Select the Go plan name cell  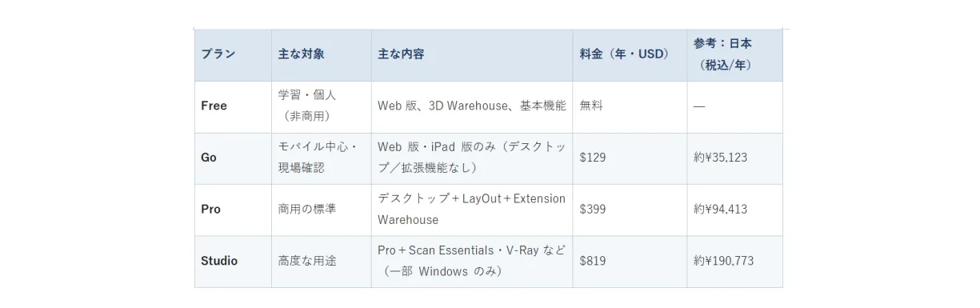click(x=233, y=158)
